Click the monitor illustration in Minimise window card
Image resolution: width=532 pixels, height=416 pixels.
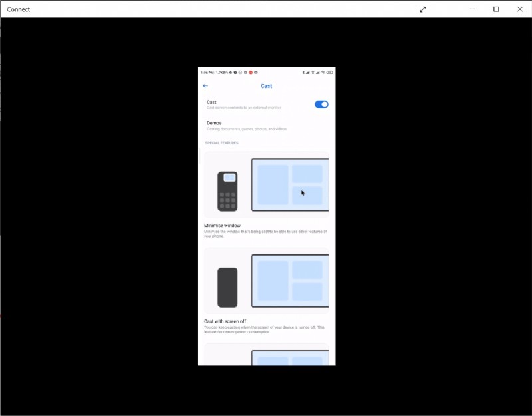pyautogui.click(x=290, y=185)
